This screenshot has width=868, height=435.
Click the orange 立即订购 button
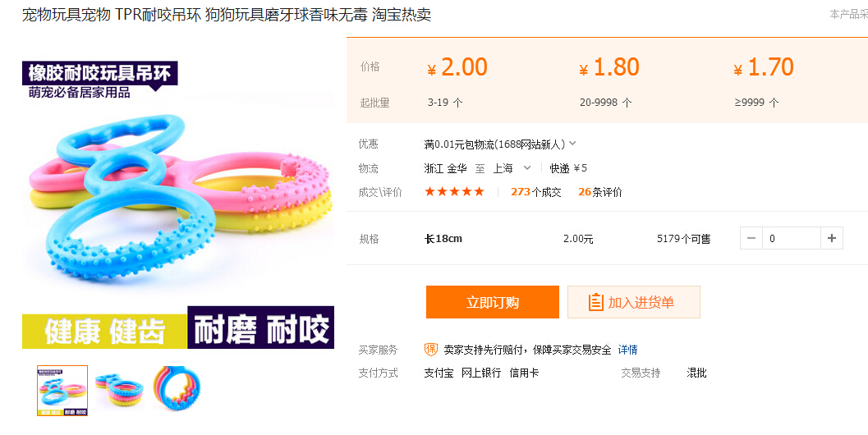(x=492, y=302)
